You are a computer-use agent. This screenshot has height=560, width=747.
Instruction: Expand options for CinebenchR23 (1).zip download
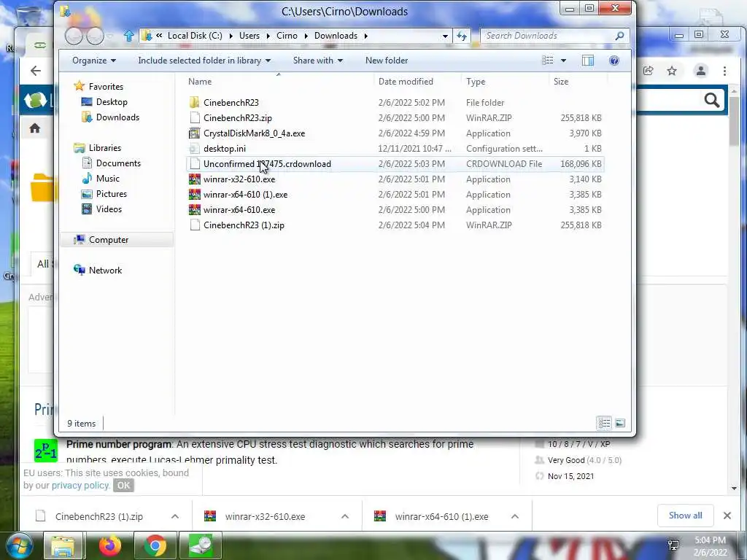point(175,516)
